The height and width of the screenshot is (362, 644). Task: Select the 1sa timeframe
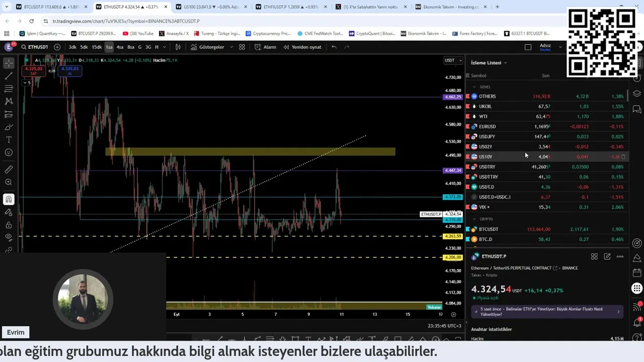pos(109,47)
